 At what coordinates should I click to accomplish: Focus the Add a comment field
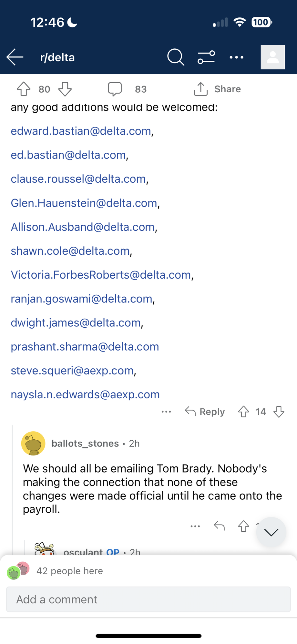148,599
